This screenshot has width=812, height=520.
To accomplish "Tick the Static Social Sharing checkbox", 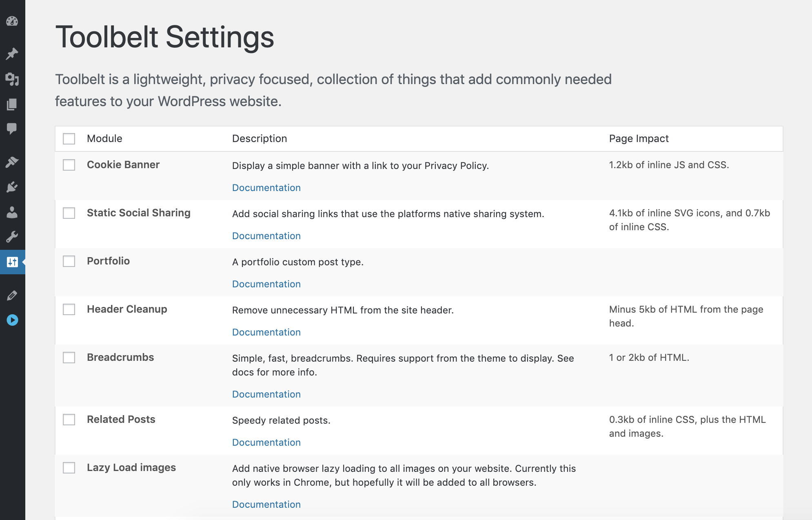I will click(69, 213).
